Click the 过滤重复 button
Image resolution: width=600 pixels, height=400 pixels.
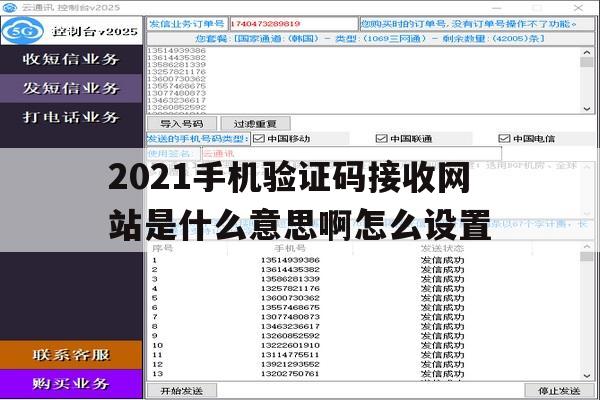click(255, 124)
